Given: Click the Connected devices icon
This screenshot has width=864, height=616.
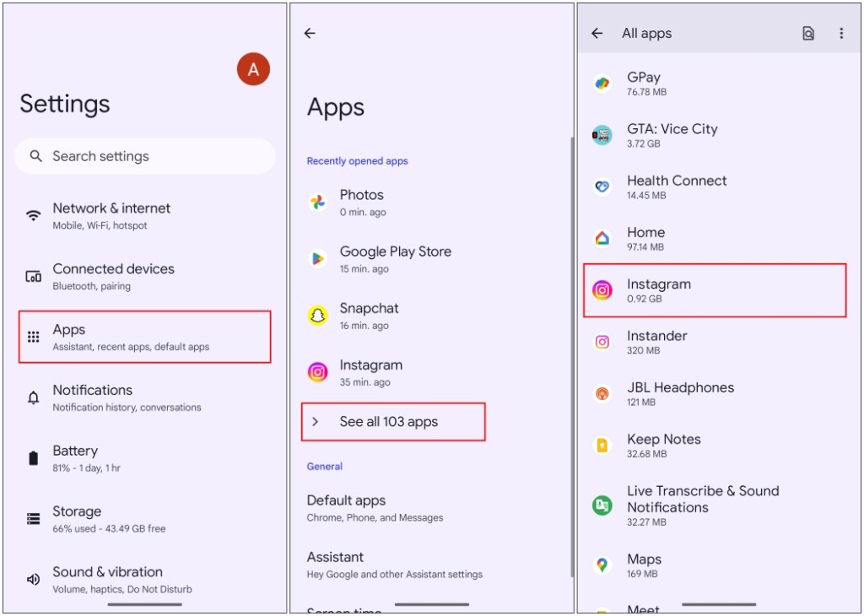Looking at the screenshot, I should click(34, 276).
